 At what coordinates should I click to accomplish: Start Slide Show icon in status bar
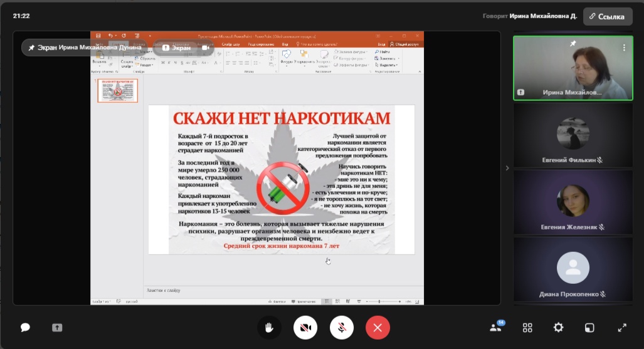[359, 301]
